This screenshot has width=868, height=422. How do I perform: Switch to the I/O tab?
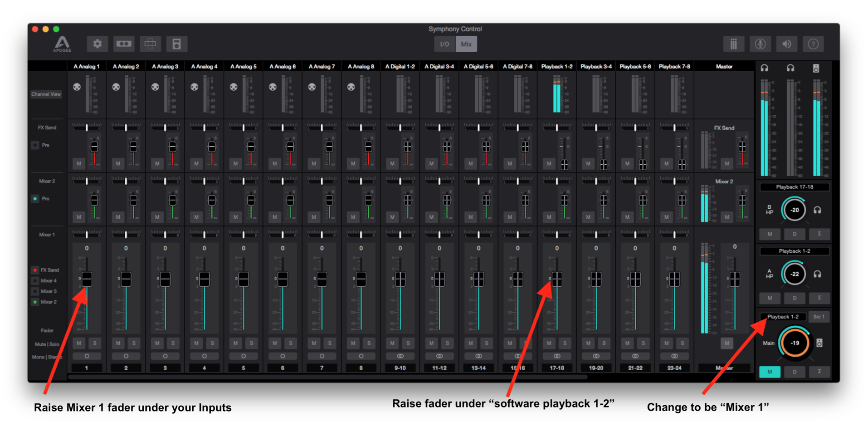click(x=444, y=44)
